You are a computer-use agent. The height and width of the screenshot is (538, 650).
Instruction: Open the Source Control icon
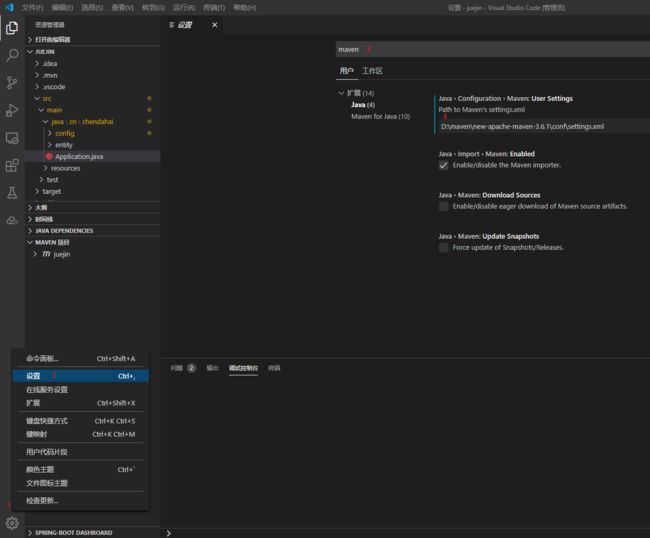click(x=12, y=83)
